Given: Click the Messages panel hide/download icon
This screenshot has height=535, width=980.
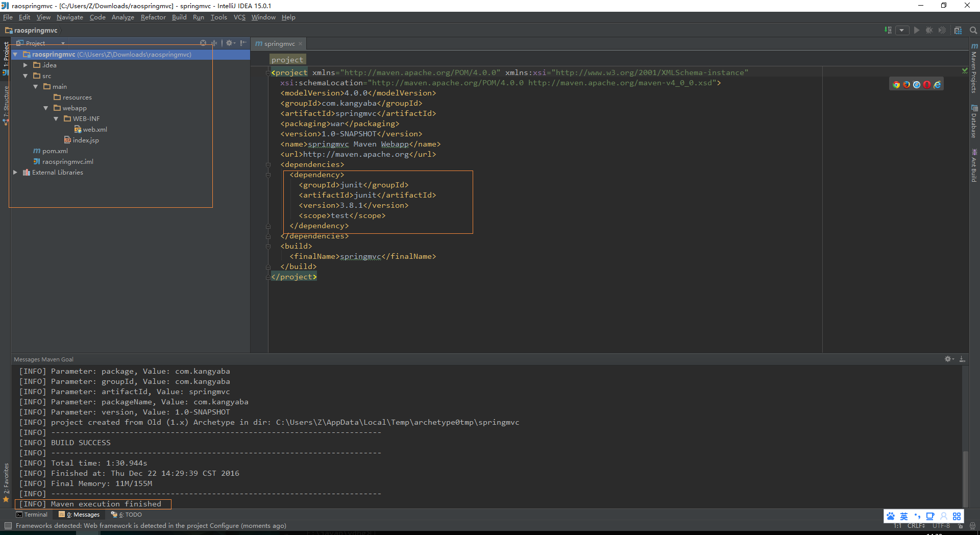Looking at the screenshot, I should 962,359.
